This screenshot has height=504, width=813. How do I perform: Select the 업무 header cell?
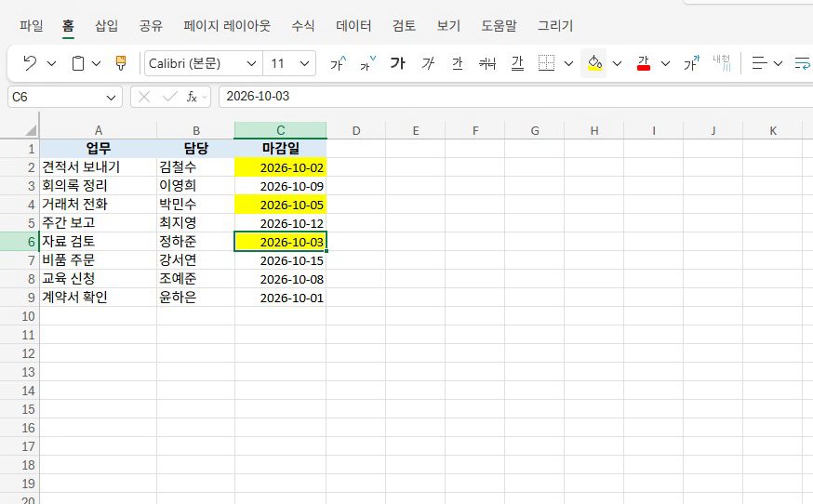click(x=98, y=149)
